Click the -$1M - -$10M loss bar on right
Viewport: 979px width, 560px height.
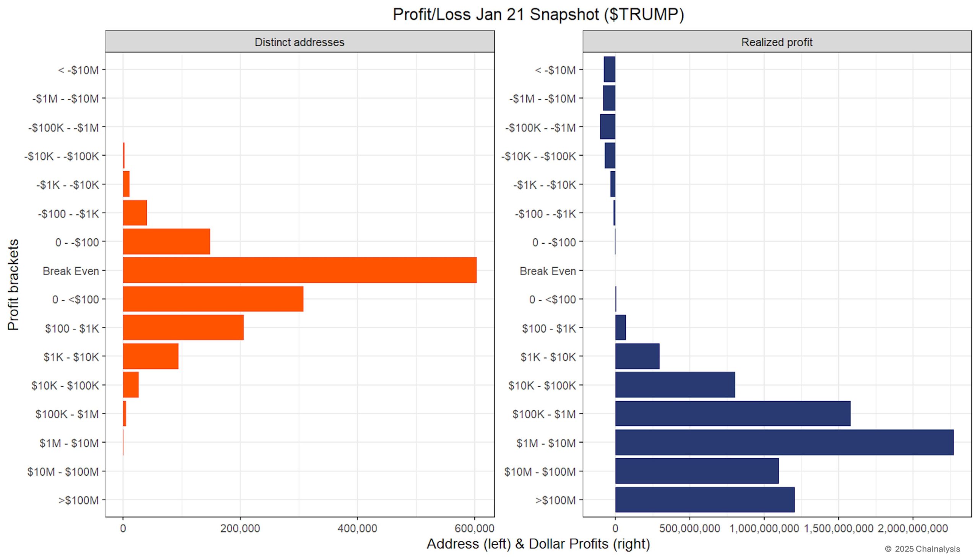pyautogui.click(x=609, y=99)
